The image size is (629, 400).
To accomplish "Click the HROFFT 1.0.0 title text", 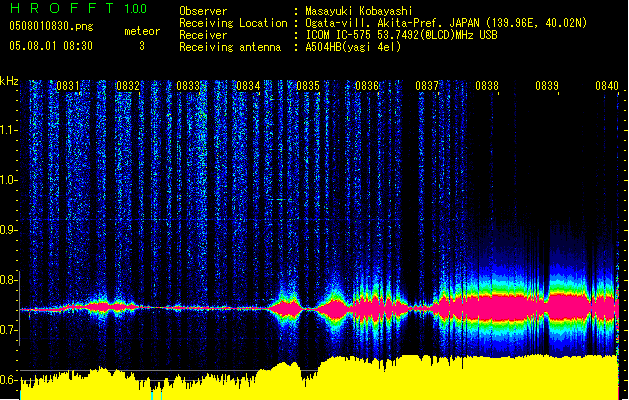I will 78,8.
